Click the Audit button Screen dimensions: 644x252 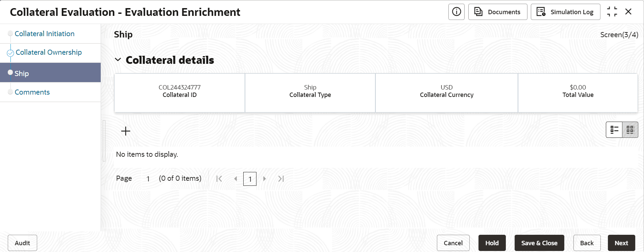[22, 243]
